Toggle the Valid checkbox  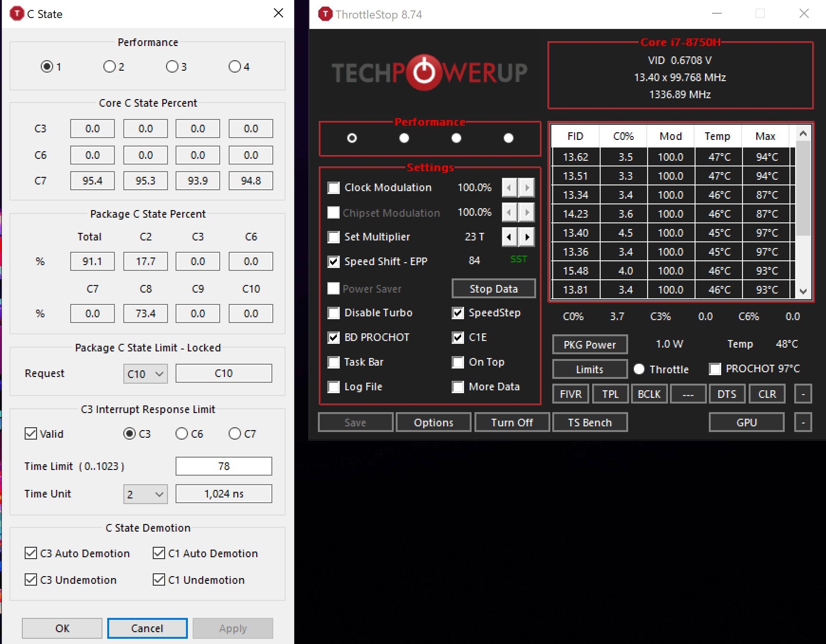[31, 434]
